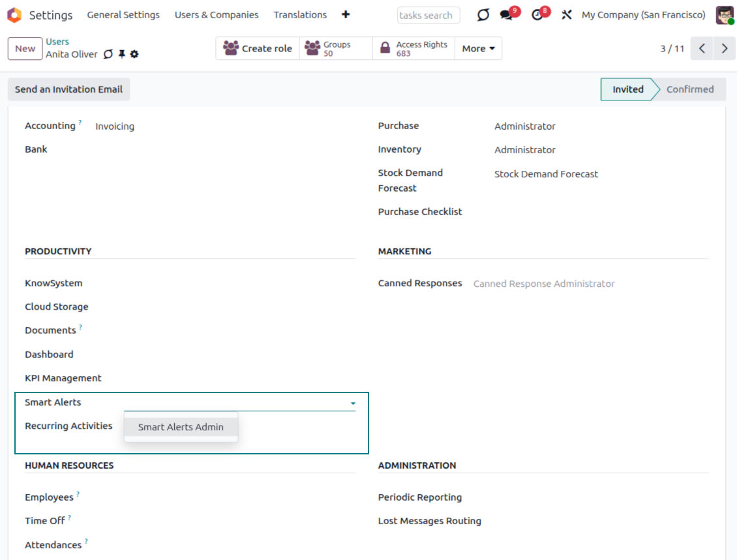Open the messages chat bubble icon
This screenshot has height=560, width=737.
(507, 15)
